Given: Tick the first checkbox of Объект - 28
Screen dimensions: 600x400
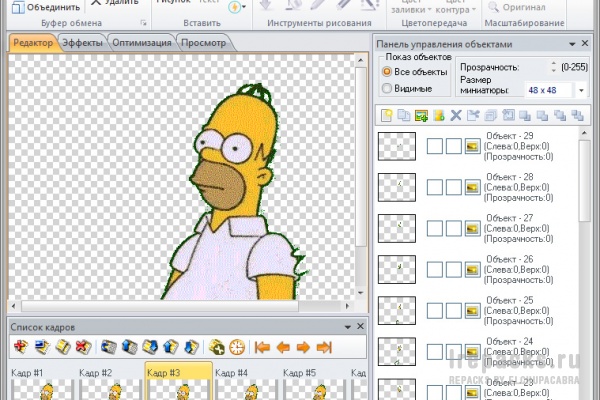Looking at the screenshot, I should point(435,187).
